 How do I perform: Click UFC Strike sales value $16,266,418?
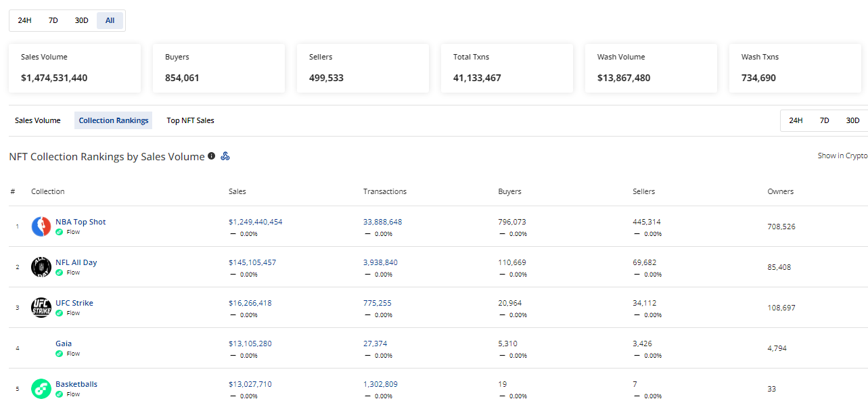(x=250, y=303)
